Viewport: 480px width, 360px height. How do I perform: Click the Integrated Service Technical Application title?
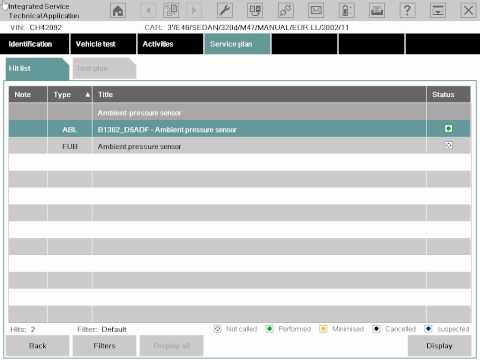click(x=43, y=11)
